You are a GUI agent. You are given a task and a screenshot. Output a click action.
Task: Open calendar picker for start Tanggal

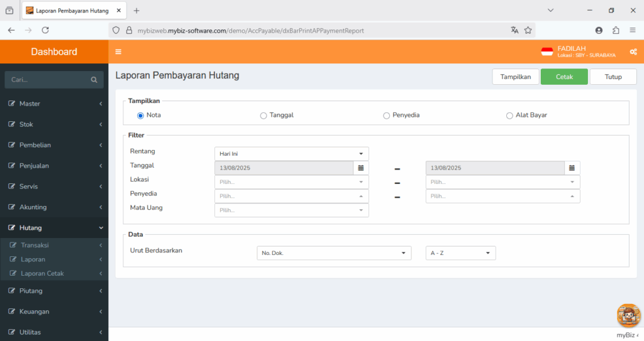(361, 168)
